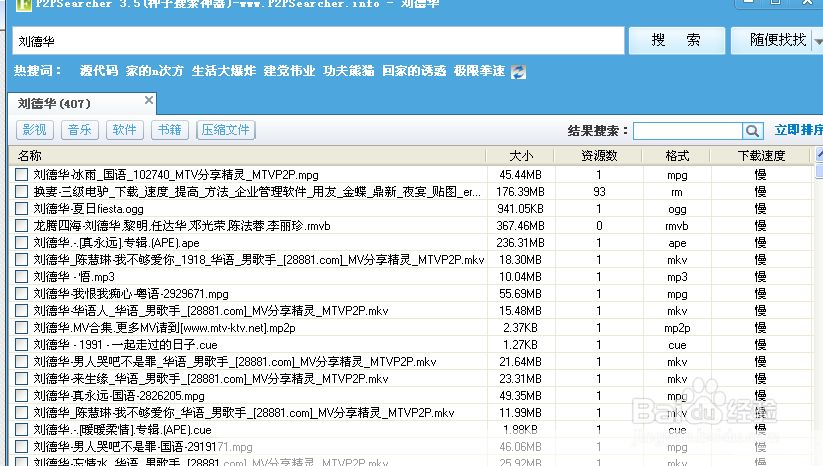Viewport: 823px width, 466px height.
Task: Select file name 刘德华 - 悟.mp3
Action: [x=73, y=277]
